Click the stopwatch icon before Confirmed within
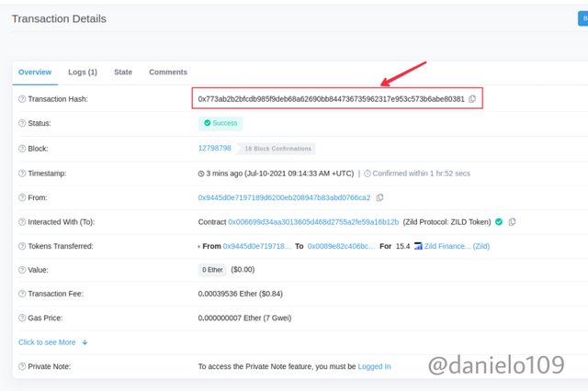This screenshot has height=391, width=588. (367, 173)
